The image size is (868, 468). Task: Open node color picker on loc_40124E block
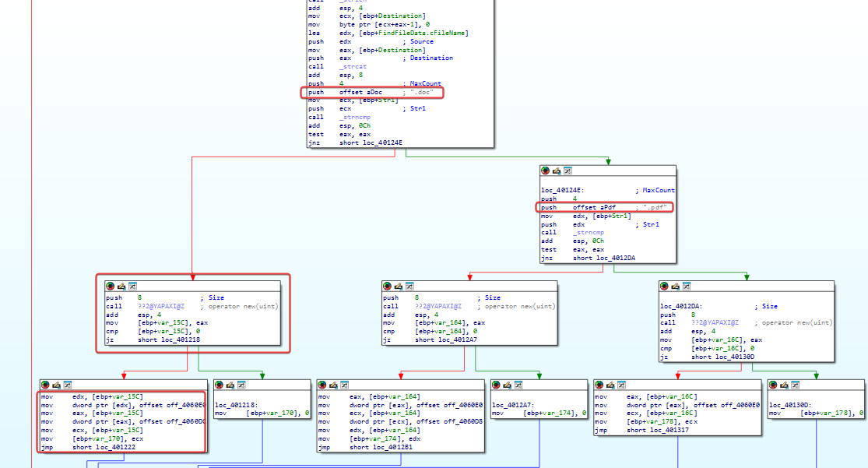[x=545, y=171]
